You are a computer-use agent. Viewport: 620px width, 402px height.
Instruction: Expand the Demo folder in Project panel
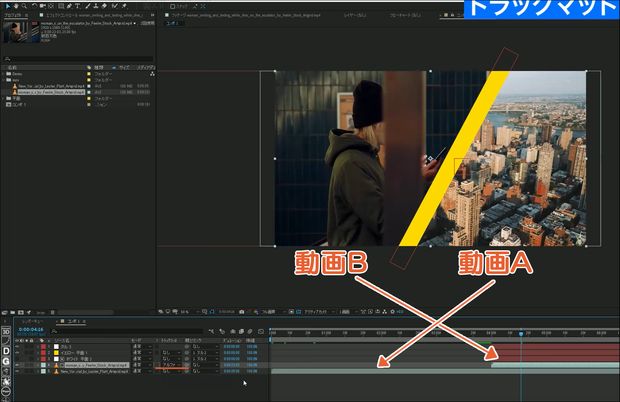coord(4,74)
